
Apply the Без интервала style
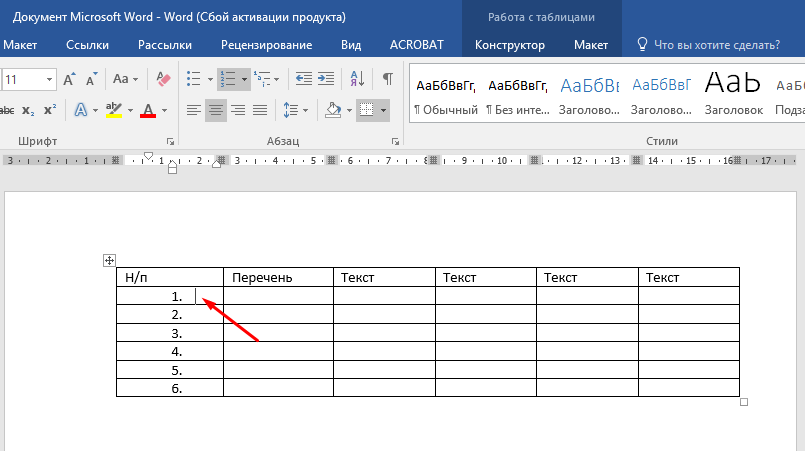[x=518, y=94]
